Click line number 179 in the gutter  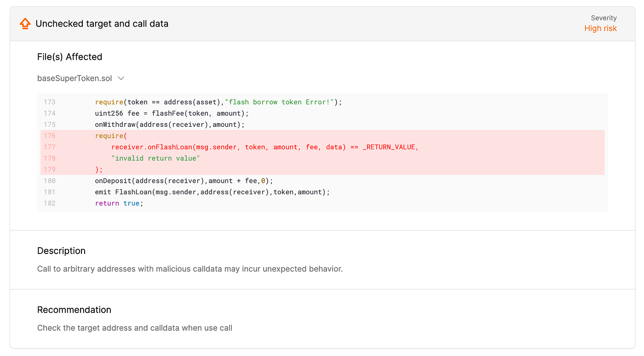[x=50, y=170]
